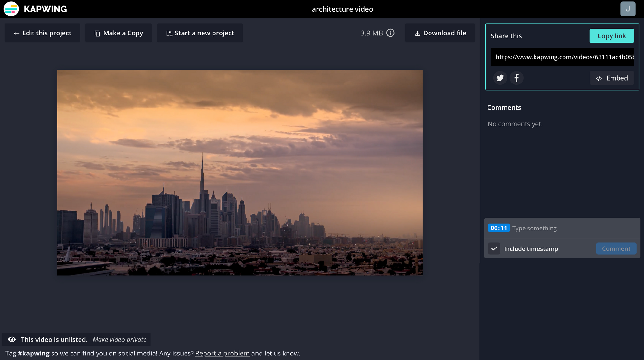This screenshot has height=360, width=644.
Task: Make a Copy of the project
Action: click(118, 33)
